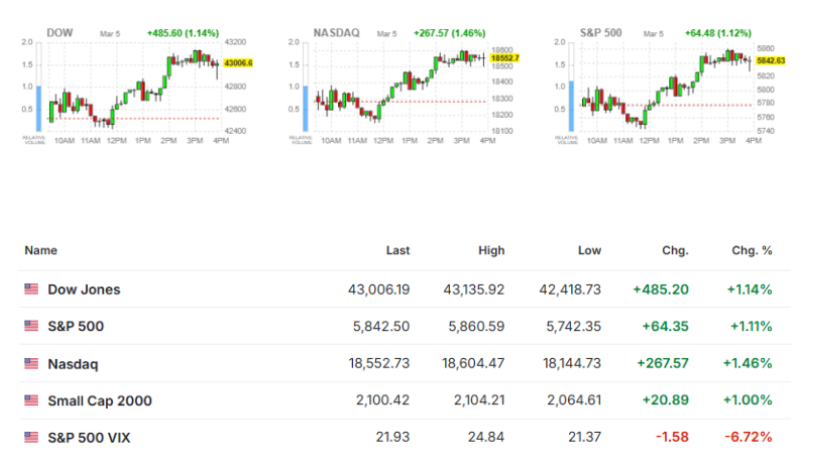Image resolution: width=822 pixels, height=455 pixels.
Task: Click the NASDAQ chart title
Action: click(x=337, y=32)
